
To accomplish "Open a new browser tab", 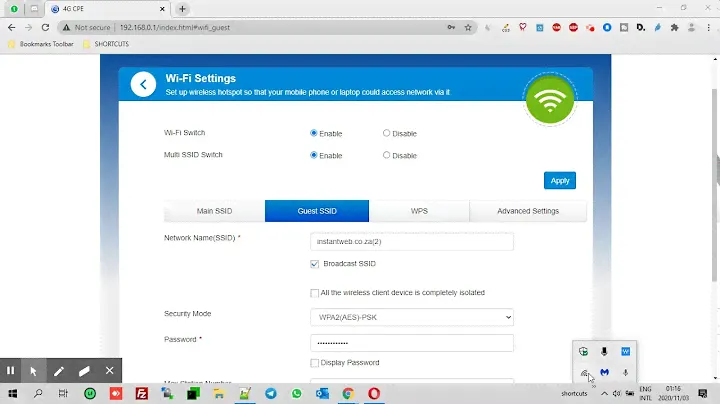I will pyautogui.click(x=183, y=9).
